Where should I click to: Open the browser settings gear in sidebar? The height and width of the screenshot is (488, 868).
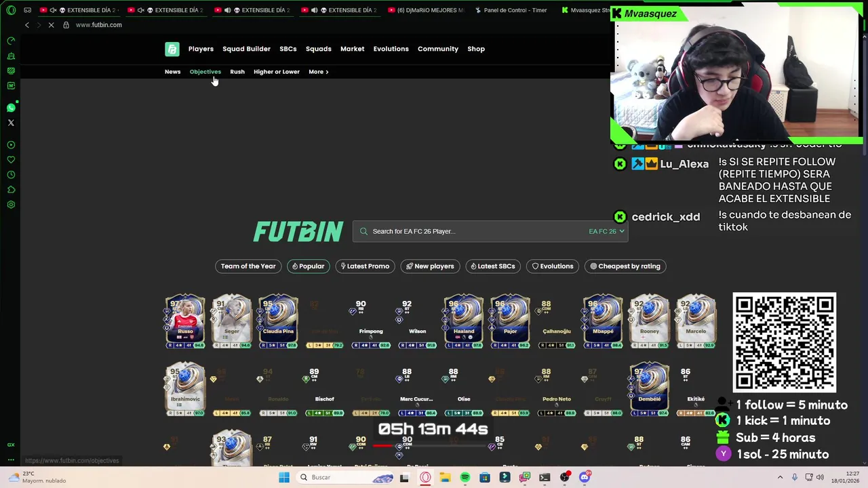[11, 205]
